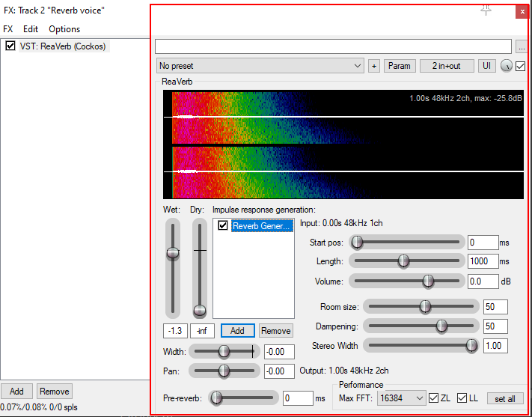
Task: Click the Room size value field
Action: pos(495,307)
